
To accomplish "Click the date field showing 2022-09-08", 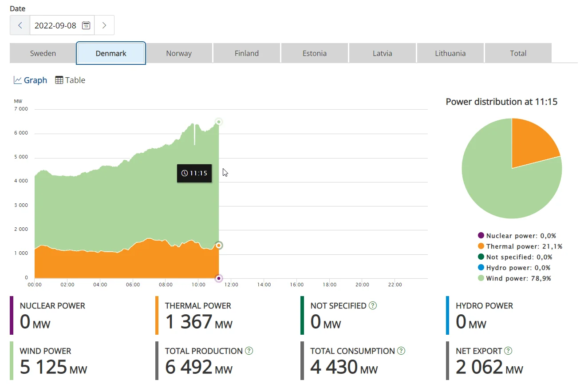I will pyautogui.click(x=55, y=25).
